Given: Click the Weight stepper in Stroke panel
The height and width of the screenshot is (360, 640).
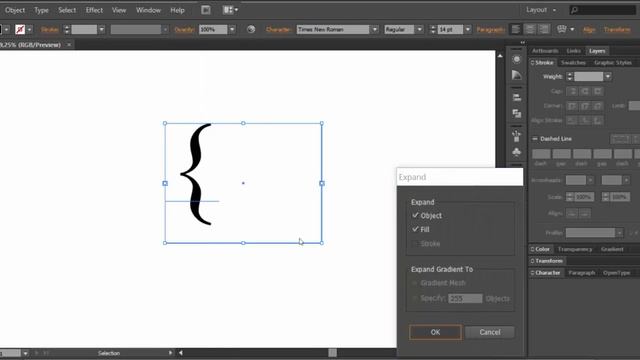Looking at the screenshot, I should (x=570, y=76).
